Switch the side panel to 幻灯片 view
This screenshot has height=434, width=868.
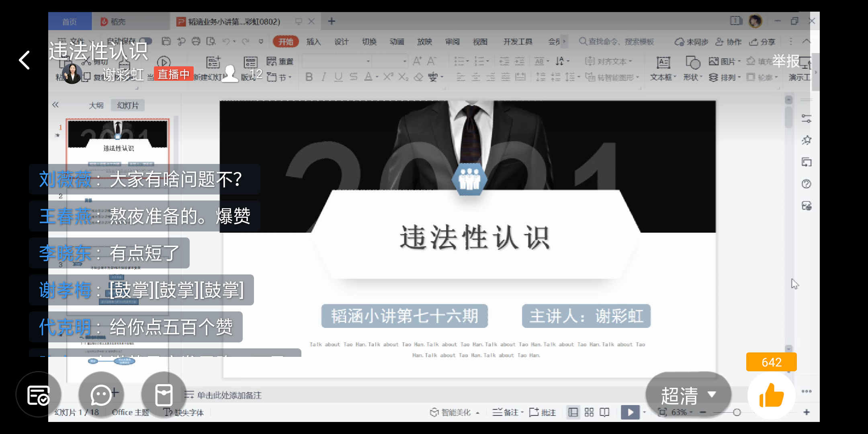pos(128,105)
